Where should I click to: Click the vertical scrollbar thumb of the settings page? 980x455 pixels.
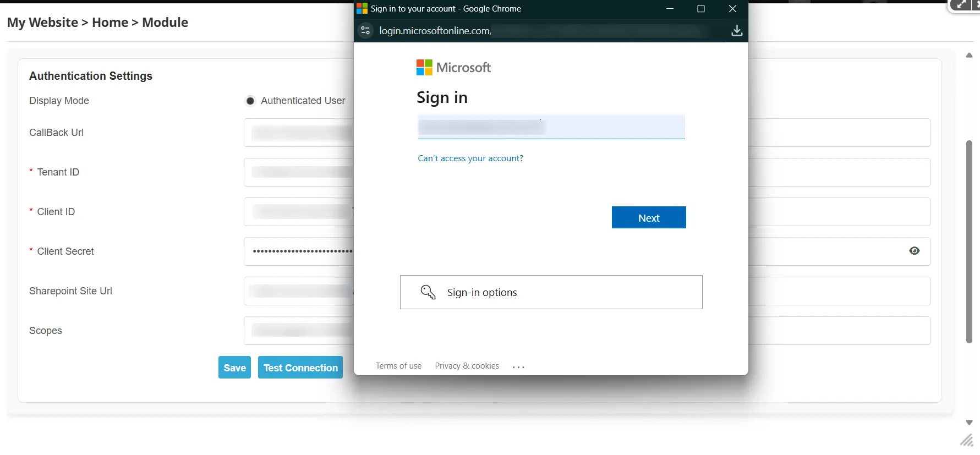point(969,242)
